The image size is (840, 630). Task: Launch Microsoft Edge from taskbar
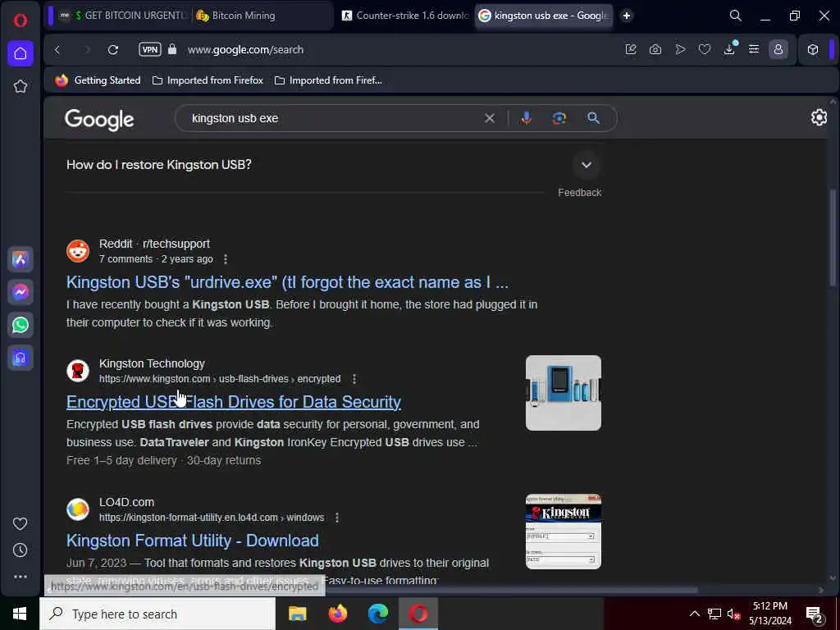coord(377,614)
